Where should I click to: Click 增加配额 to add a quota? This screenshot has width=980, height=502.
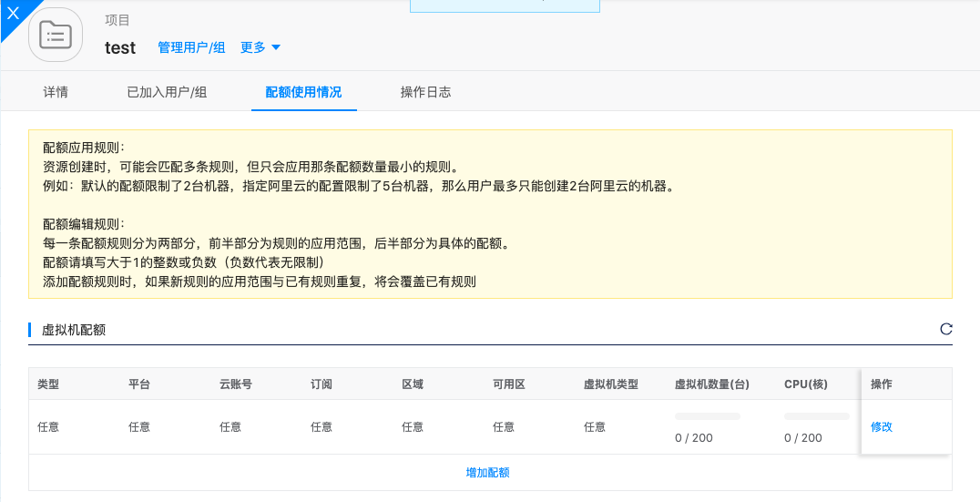[487, 473]
